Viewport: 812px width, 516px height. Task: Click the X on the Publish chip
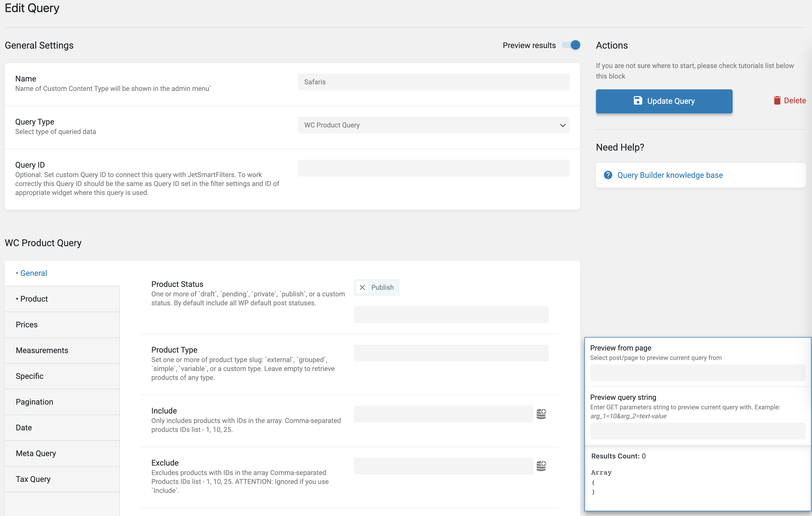362,287
